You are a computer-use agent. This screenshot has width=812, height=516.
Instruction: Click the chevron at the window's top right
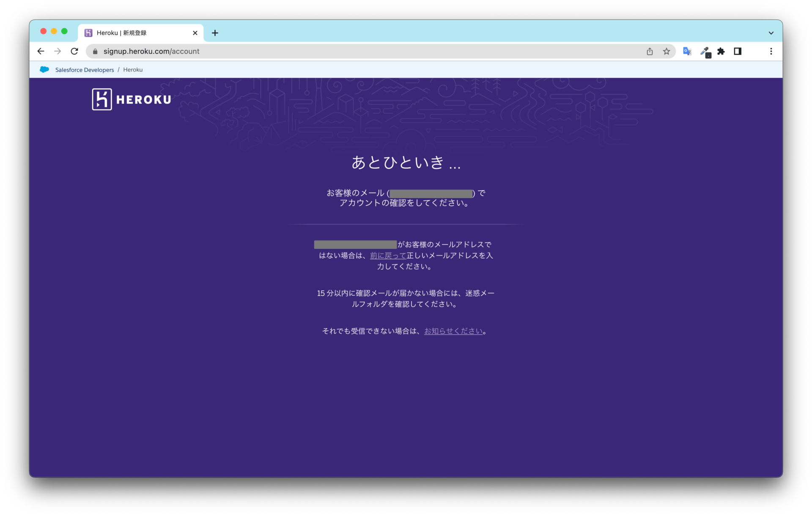[771, 33]
